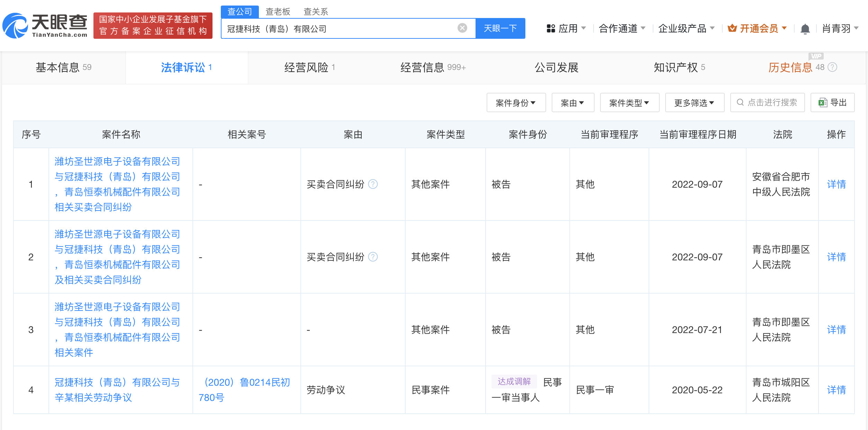Open the 开通会员 dropdown

coord(757,28)
